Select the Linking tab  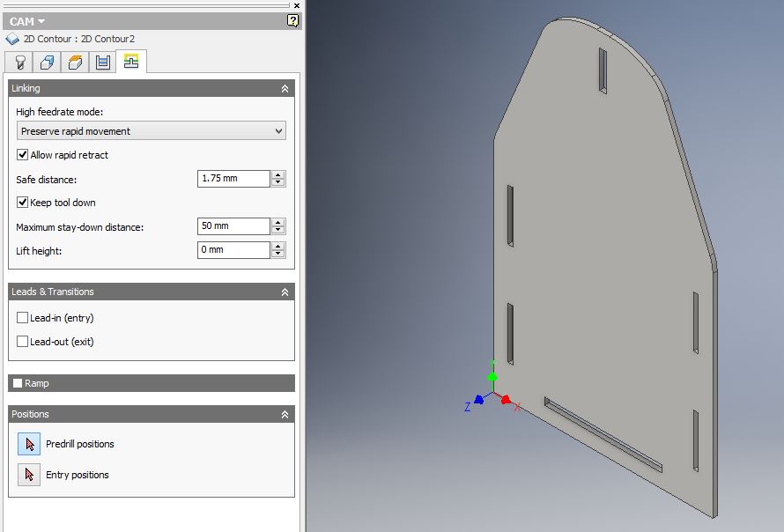(131, 61)
